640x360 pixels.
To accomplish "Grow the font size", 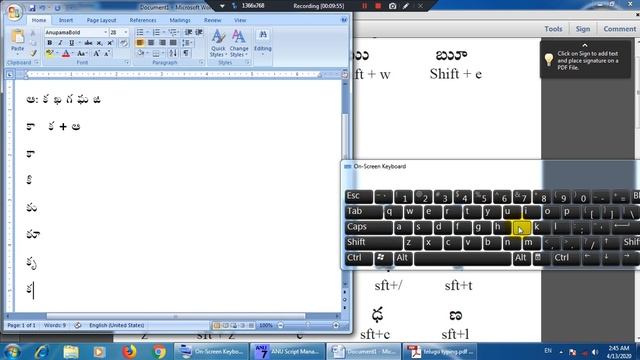I will click(x=96, y=53).
